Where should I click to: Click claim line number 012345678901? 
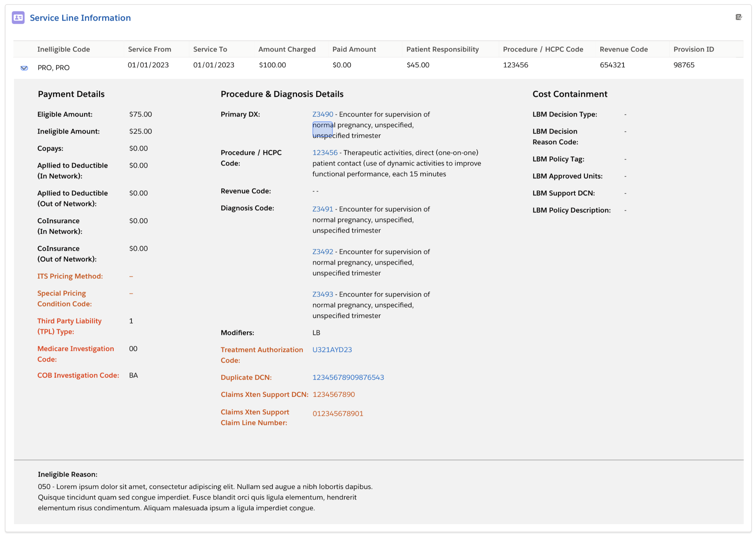pyautogui.click(x=338, y=413)
